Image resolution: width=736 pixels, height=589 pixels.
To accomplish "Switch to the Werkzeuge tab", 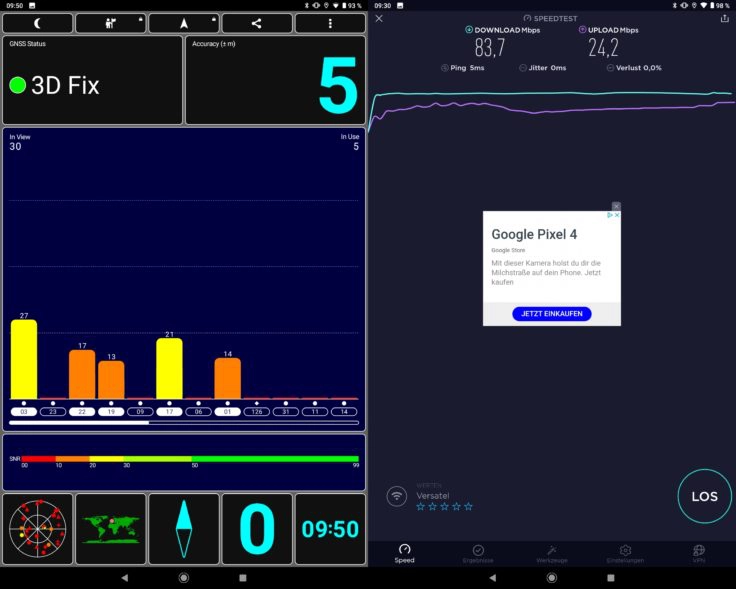I will 552,553.
